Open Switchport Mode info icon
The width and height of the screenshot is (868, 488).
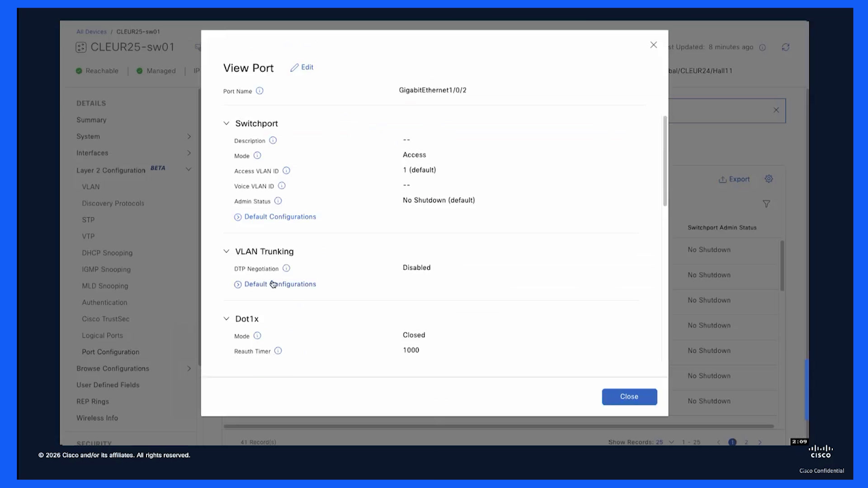(257, 155)
